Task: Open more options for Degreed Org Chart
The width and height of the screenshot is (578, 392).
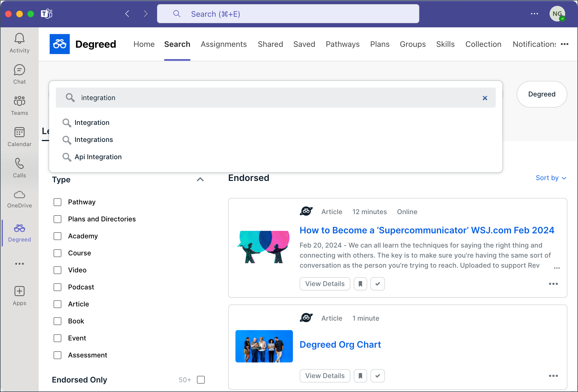Action: tap(553, 376)
